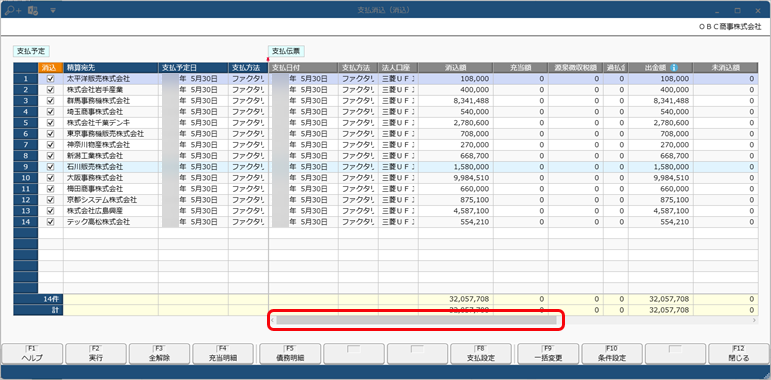Click the Excel export icon in title bar
Viewport: 771px width, 380px height.
tap(33, 10)
